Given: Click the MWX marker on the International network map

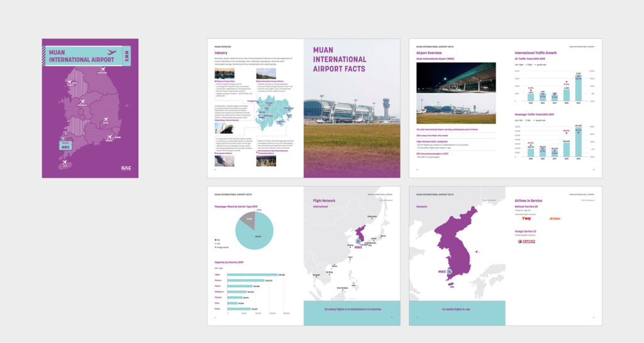Looking at the screenshot, I should pos(358,241).
